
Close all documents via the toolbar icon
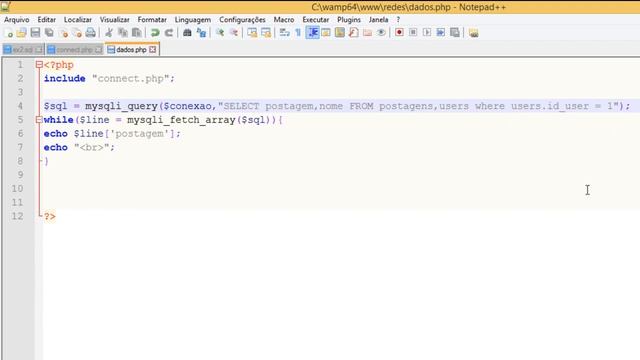point(77,33)
